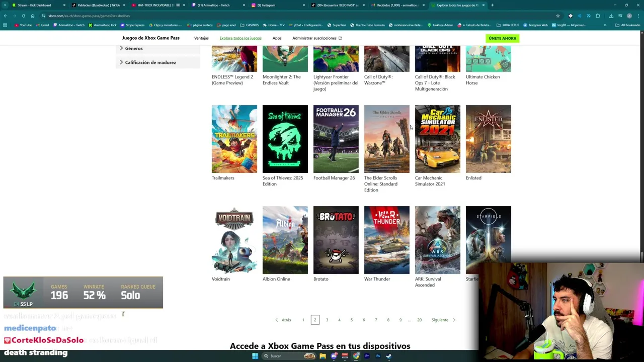Open the Telegram Web bookmark

pyautogui.click(x=535, y=25)
